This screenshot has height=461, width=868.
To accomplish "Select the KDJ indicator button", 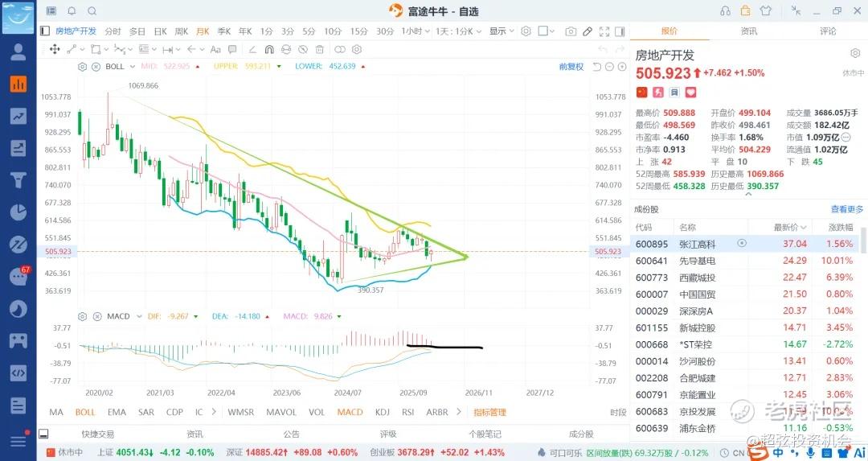I will coord(383,412).
